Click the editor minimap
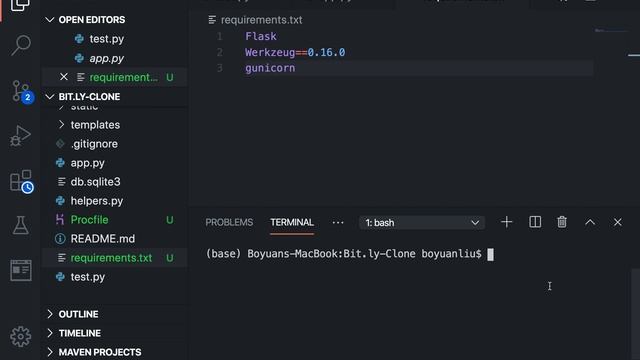Viewport: 640px width, 360px height. pyautogui.click(x=611, y=31)
